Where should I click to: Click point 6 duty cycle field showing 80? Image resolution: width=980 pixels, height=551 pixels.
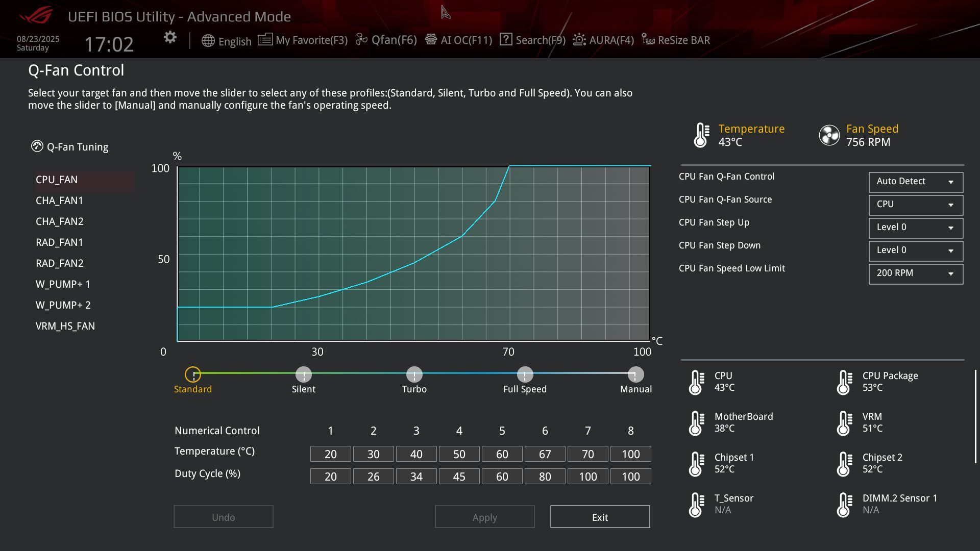pos(545,477)
